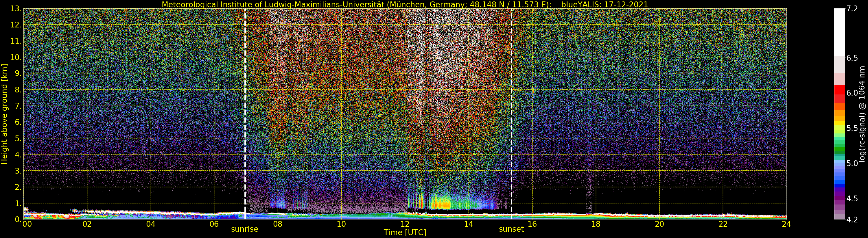
Task: Click the colorbar tick value 4.2
Action: click(852, 220)
